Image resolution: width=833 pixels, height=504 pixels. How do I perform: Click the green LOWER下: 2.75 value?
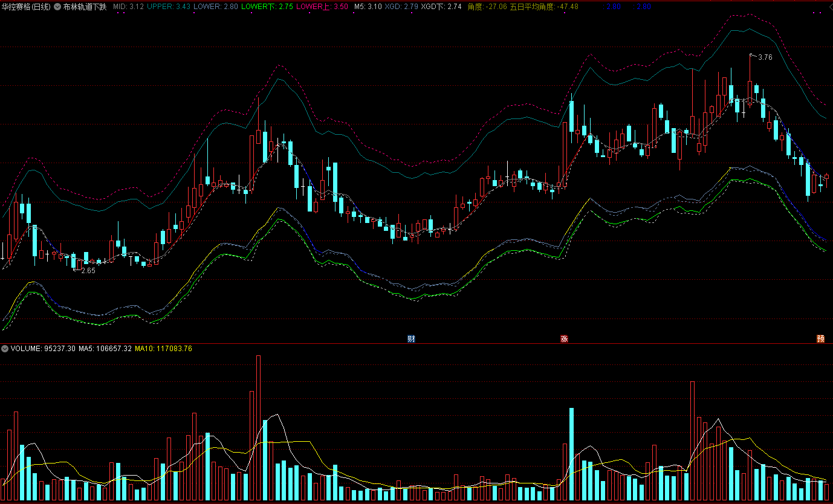click(267, 7)
